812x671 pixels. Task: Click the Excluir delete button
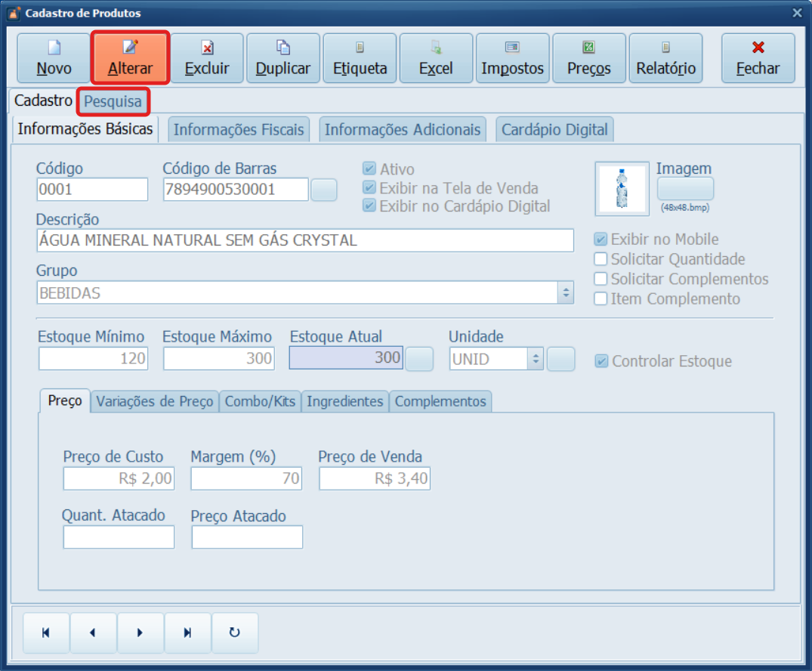click(x=207, y=58)
